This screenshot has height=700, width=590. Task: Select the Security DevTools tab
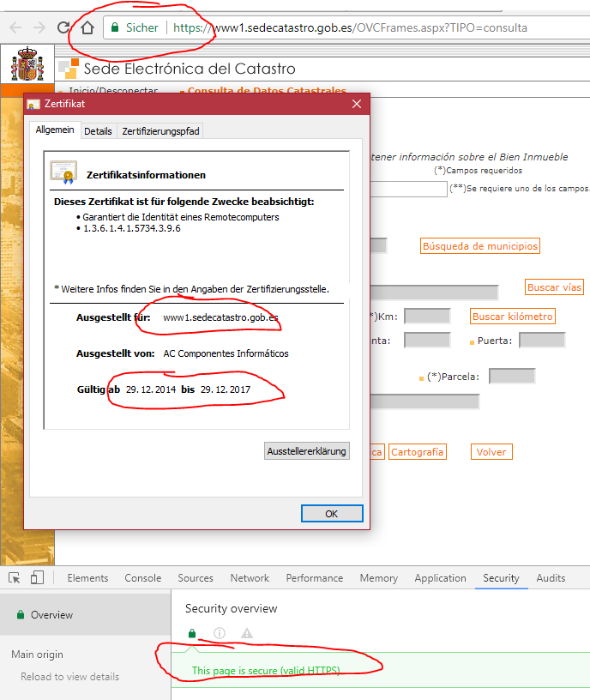(x=501, y=578)
